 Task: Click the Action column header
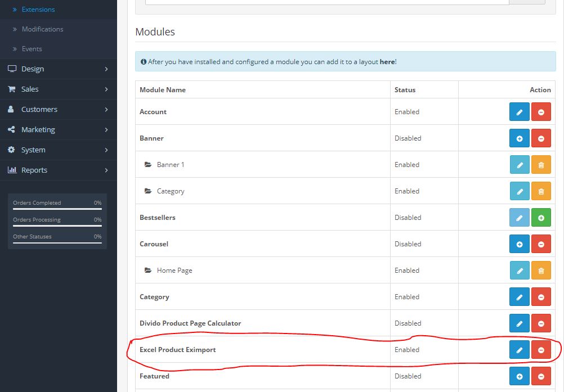540,90
